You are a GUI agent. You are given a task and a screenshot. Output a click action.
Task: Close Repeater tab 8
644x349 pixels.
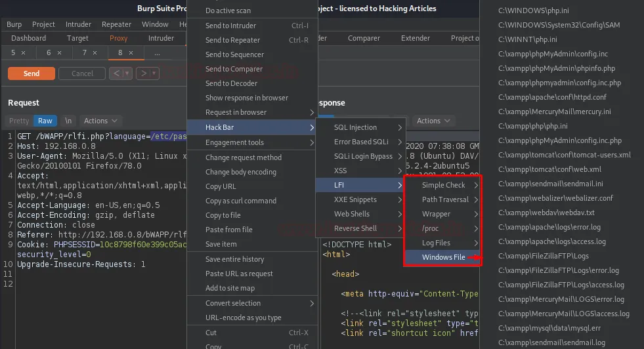[x=131, y=52]
